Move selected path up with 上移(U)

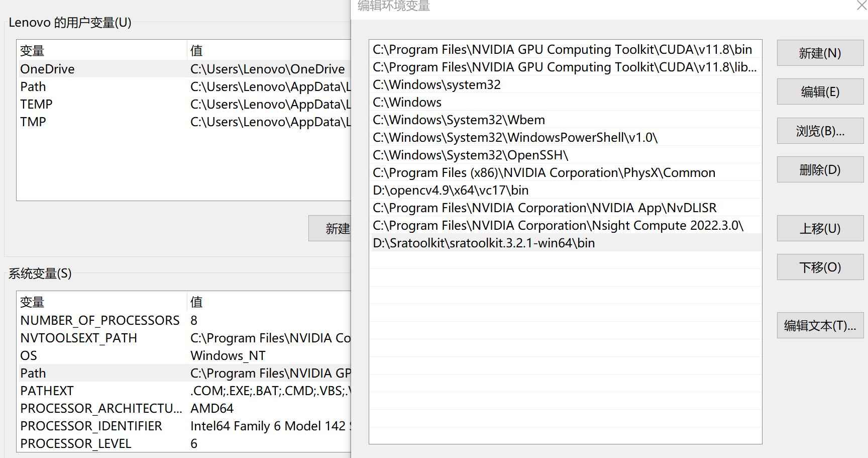coord(820,228)
